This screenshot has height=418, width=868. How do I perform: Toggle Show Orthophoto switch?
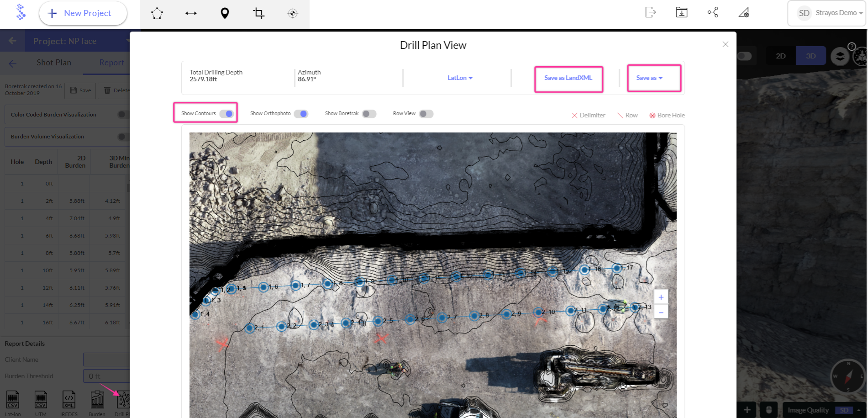pyautogui.click(x=301, y=114)
